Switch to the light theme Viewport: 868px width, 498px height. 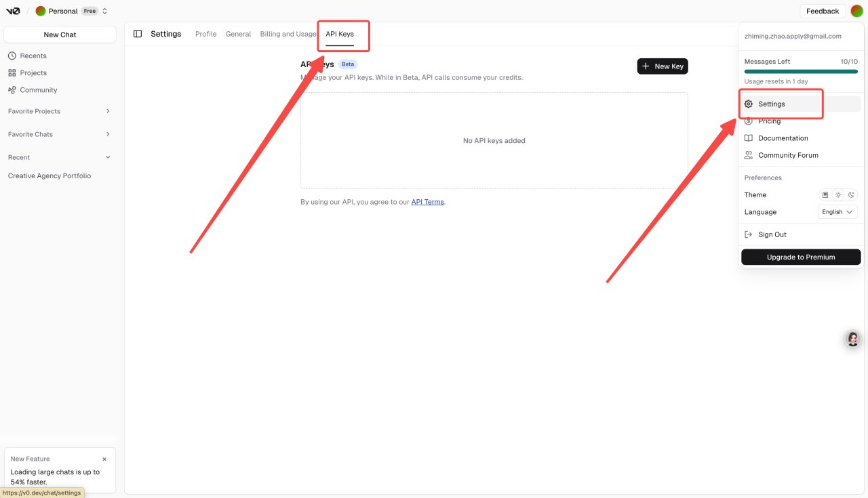pos(838,194)
